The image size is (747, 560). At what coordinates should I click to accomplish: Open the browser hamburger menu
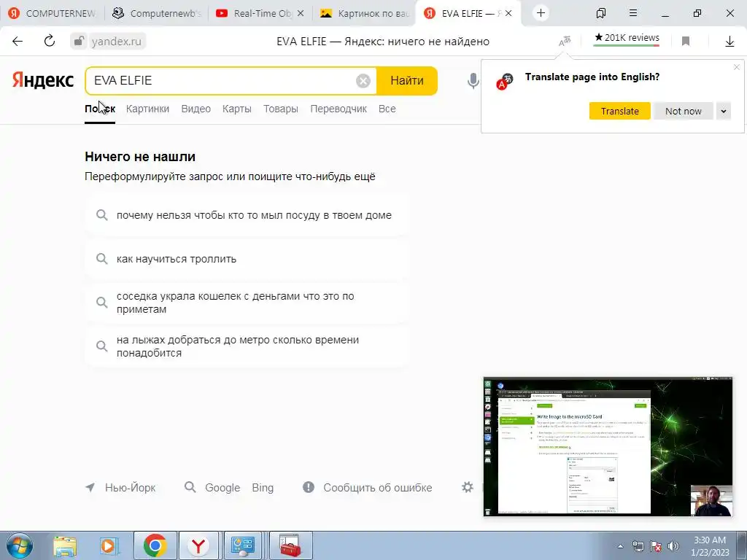point(633,13)
